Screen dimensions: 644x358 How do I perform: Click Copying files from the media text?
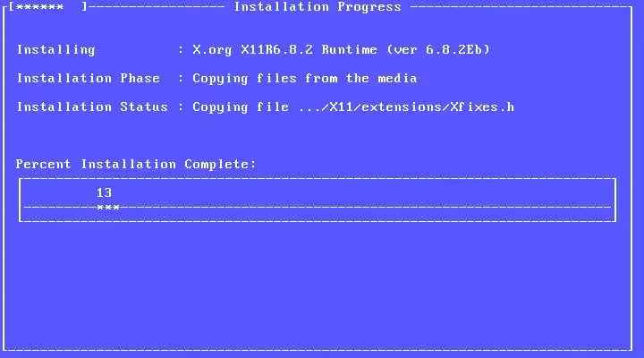click(305, 79)
